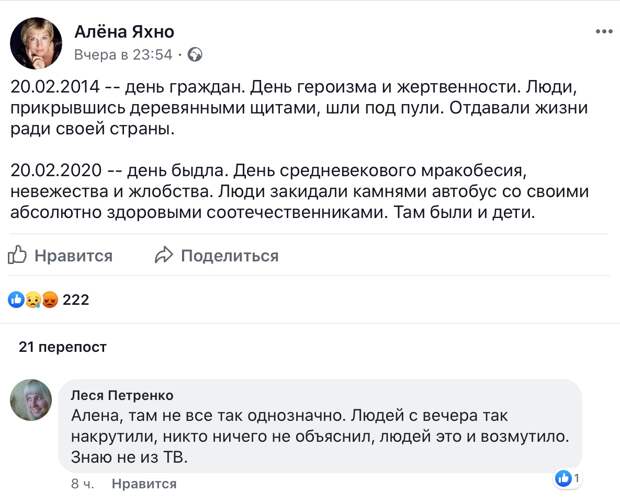View the 222 reactions list
The image size is (620, 504).
76,300
